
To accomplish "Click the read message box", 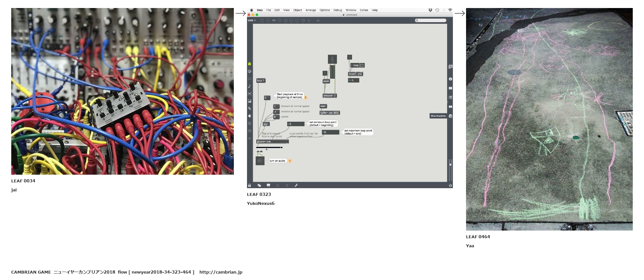I will (323, 106).
